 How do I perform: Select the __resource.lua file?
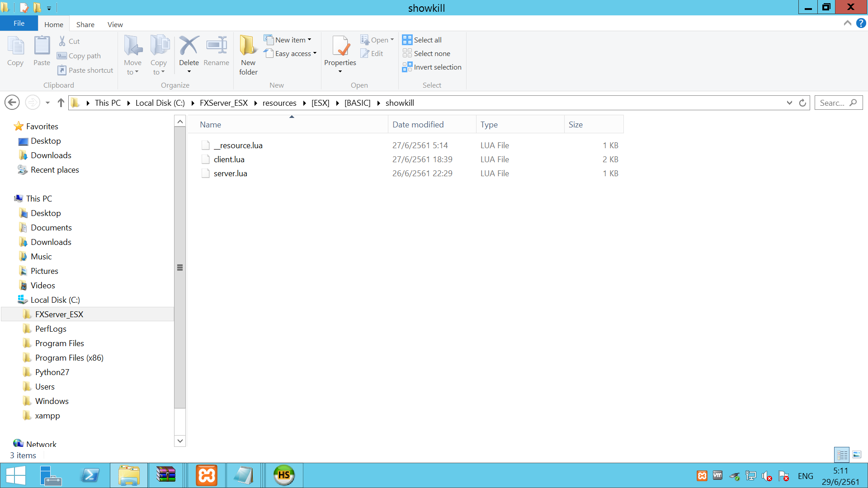(238, 145)
